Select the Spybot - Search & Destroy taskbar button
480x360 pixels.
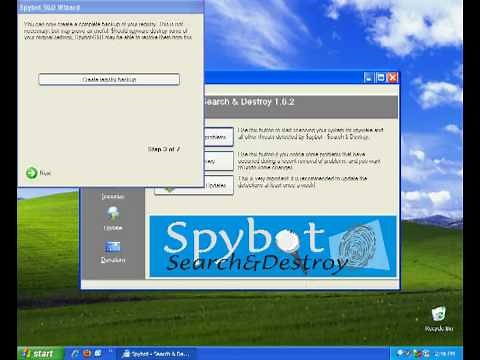point(157,354)
